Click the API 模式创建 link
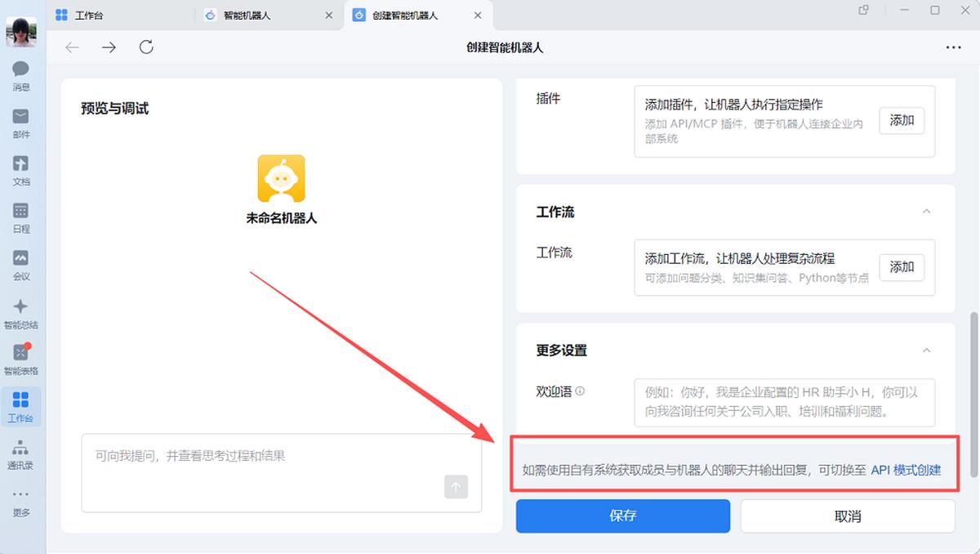Viewport: 980px width, 554px height. (906, 470)
